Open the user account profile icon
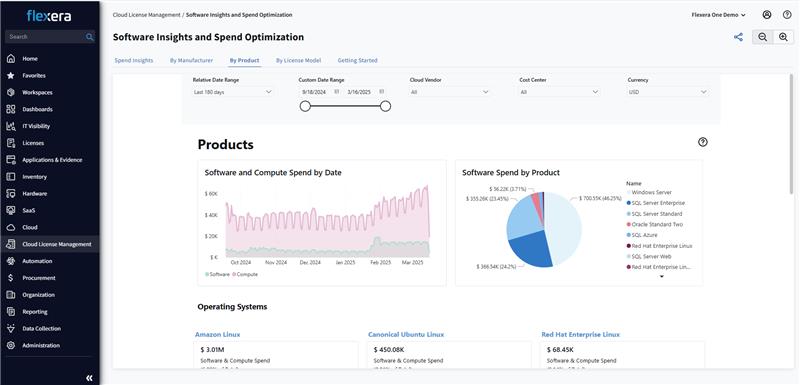 [x=767, y=15]
